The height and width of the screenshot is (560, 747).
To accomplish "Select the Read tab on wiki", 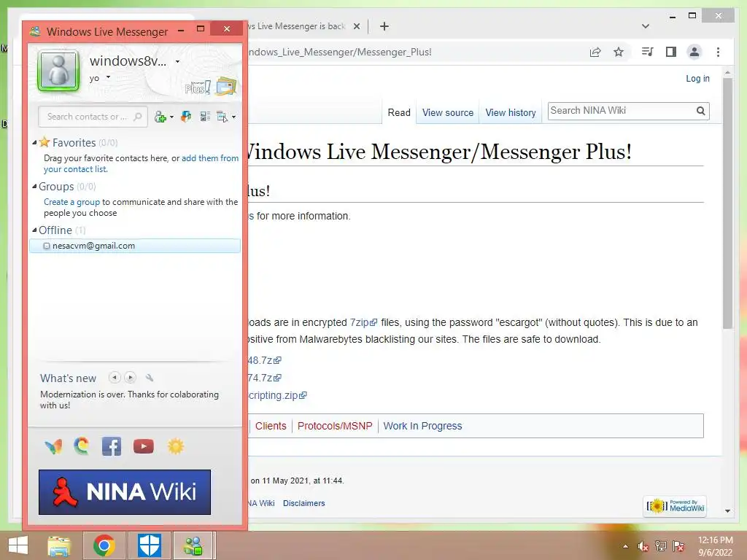I will pos(399,113).
